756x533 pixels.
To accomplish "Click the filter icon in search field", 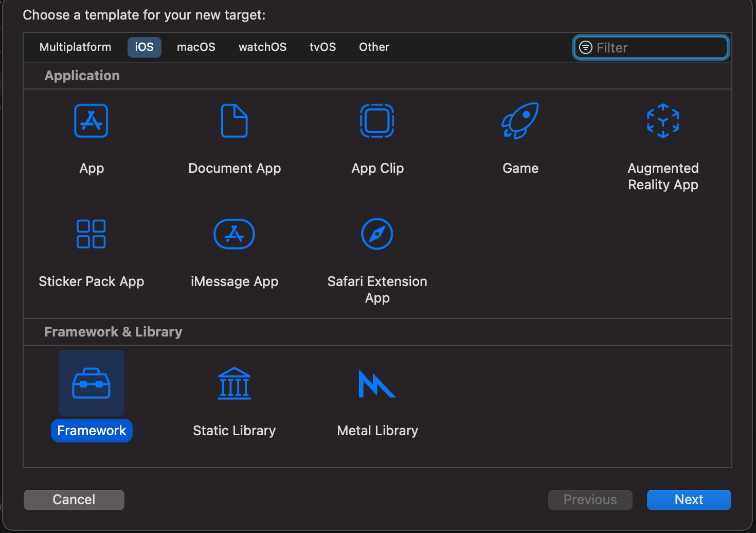I will [586, 47].
